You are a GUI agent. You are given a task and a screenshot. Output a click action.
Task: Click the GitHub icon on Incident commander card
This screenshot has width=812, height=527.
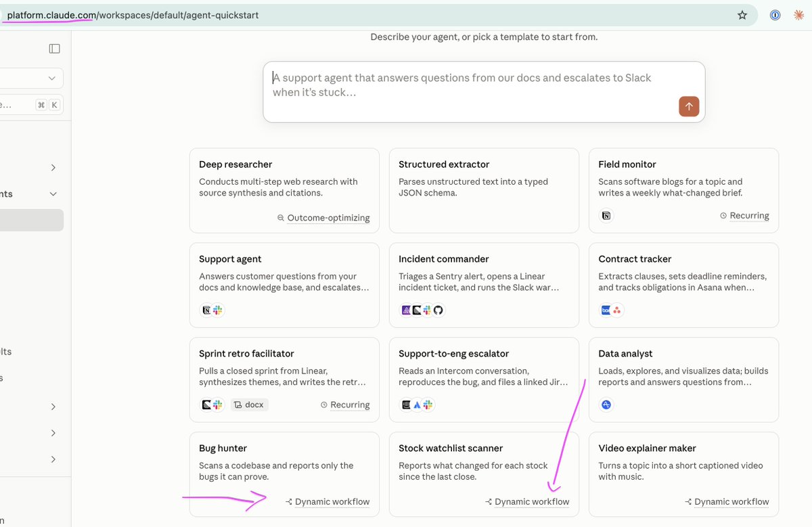click(438, 311)
